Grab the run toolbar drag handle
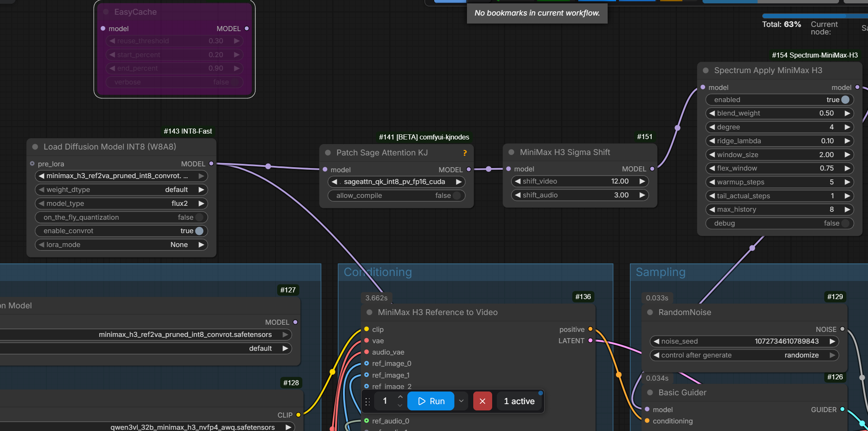This screenshot has width=868, height=431. coord(367,402)
